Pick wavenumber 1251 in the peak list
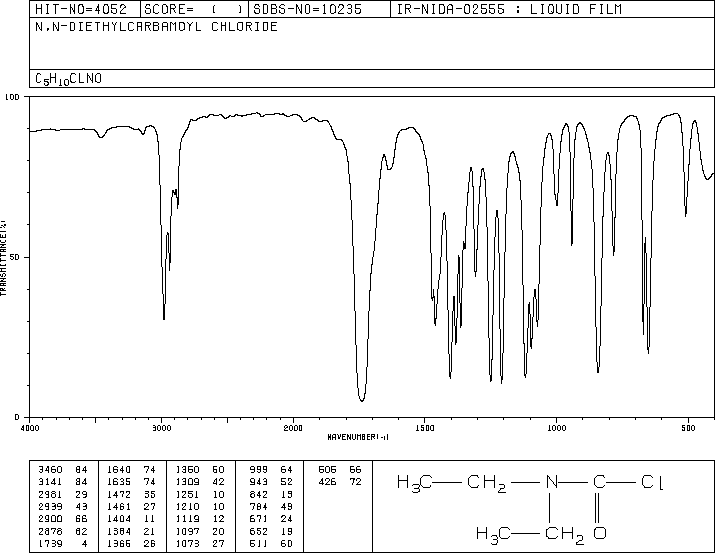This screenshot has height=553, width=715. (187, 494)
